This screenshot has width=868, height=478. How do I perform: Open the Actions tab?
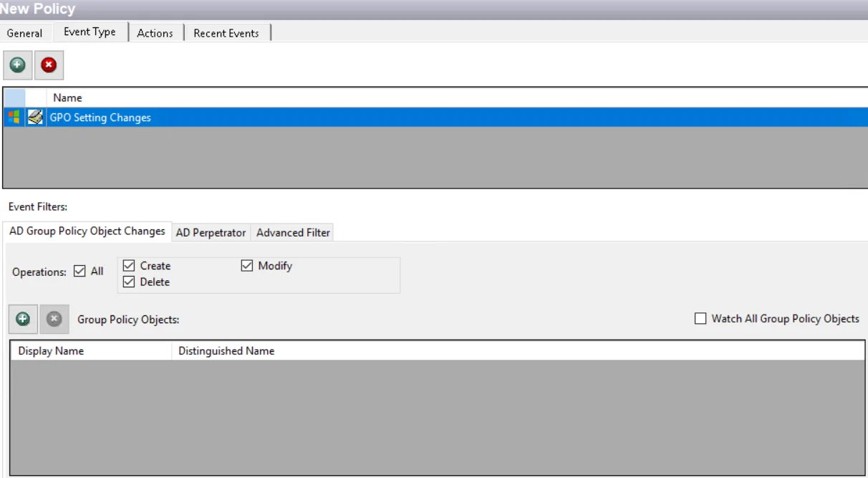pyautogui.click(x=155, y=33)
